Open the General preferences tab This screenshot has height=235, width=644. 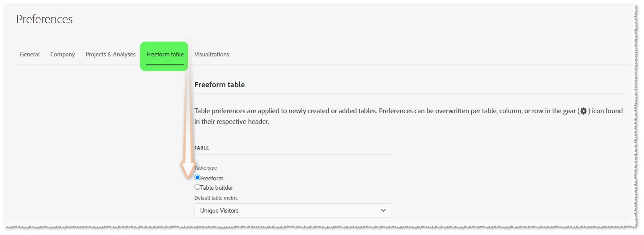point(30,54)
